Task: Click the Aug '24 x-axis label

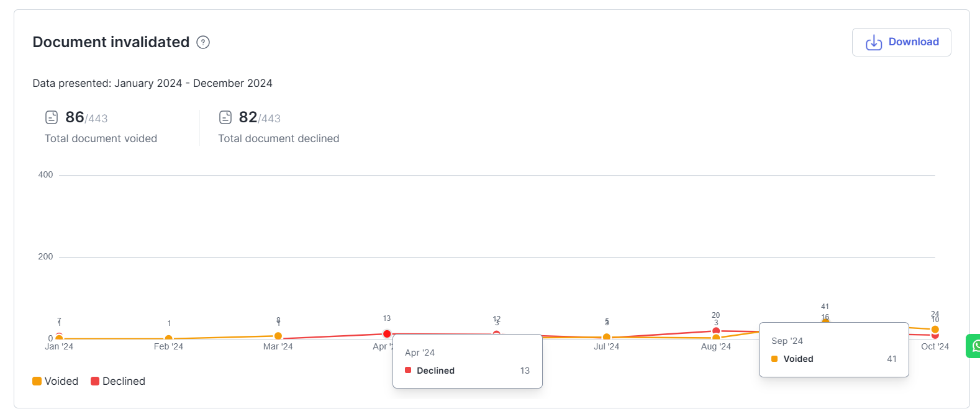Action: [x=715, y=346]
